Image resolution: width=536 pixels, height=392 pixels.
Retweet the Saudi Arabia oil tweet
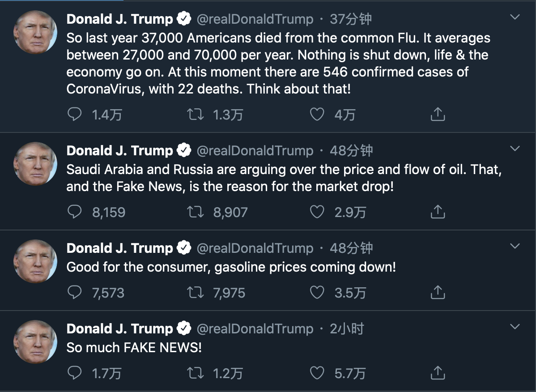(x=195, y=212)
